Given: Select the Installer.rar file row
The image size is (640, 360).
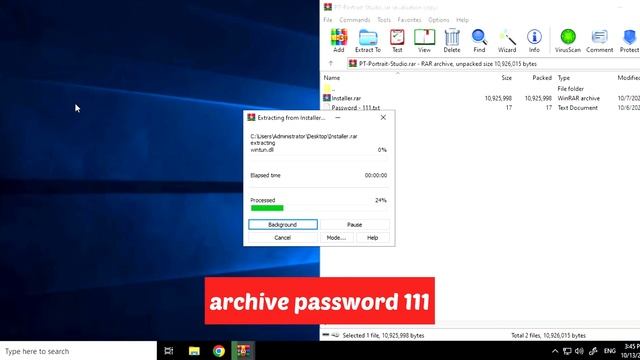Looking at the screenshot, I should click(481, 98).
